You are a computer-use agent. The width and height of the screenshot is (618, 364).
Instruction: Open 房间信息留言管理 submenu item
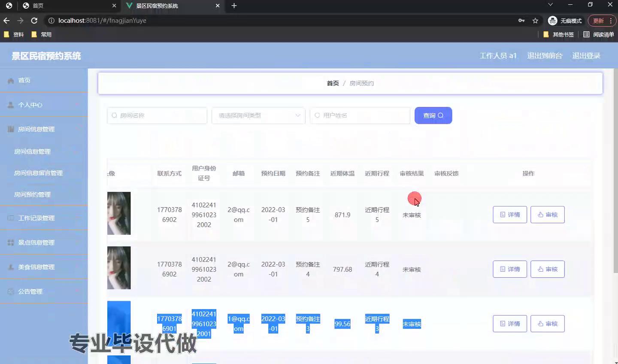[x=39, y=173]
